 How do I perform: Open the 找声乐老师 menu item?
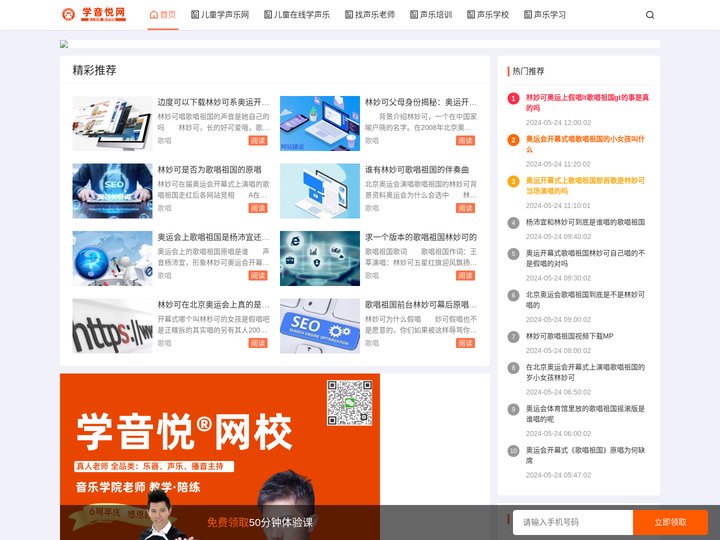pos(370,15)
